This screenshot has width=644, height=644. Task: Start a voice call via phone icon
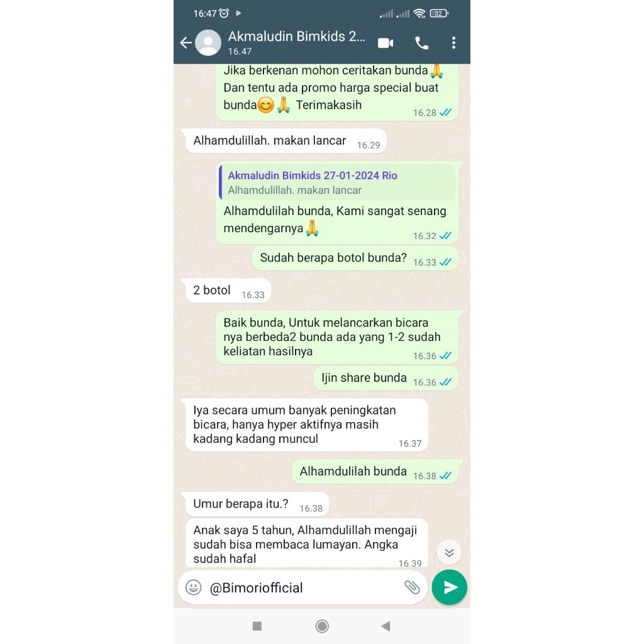[x=422, y=43]
